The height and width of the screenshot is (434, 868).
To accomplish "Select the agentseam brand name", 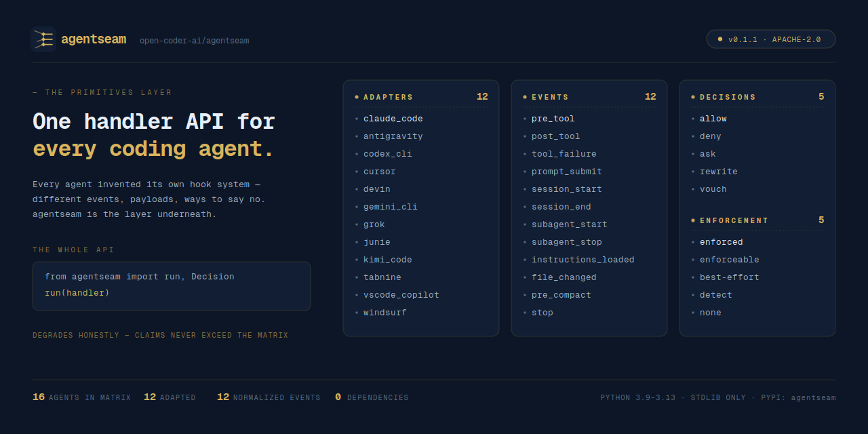I will click(x=94, y=39).
